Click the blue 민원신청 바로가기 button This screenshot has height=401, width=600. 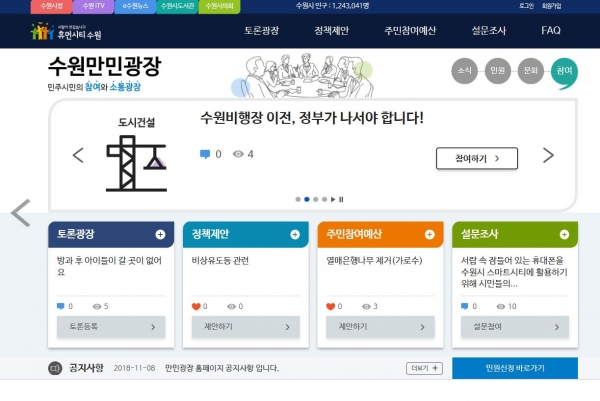point(514,368)
